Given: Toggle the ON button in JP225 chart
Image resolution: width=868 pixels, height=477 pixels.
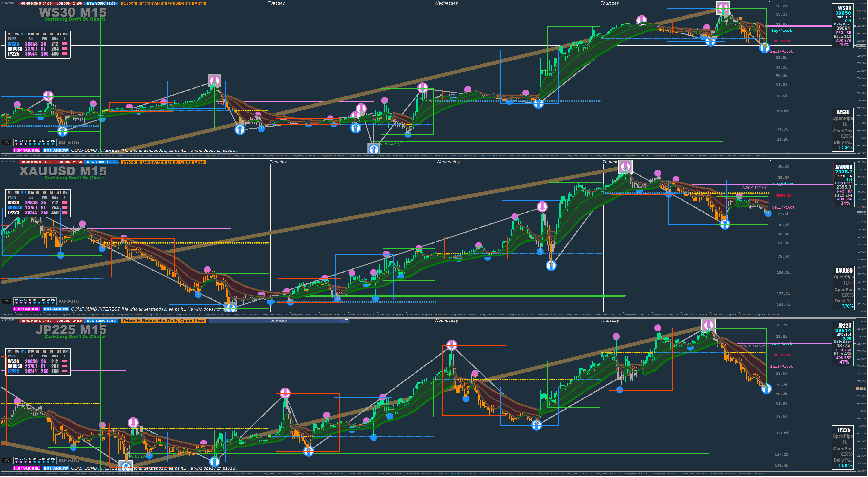Looking at the screenshot, I should point(7,460).
